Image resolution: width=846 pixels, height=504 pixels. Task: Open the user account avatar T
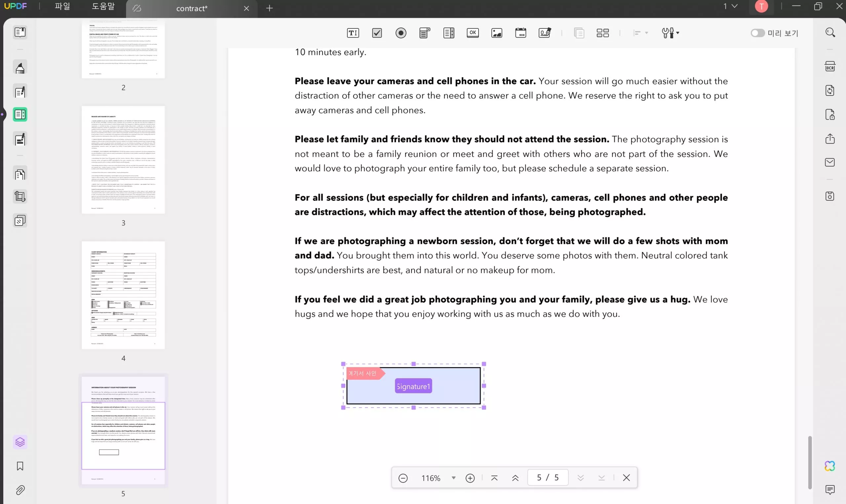tap(761, 6)
